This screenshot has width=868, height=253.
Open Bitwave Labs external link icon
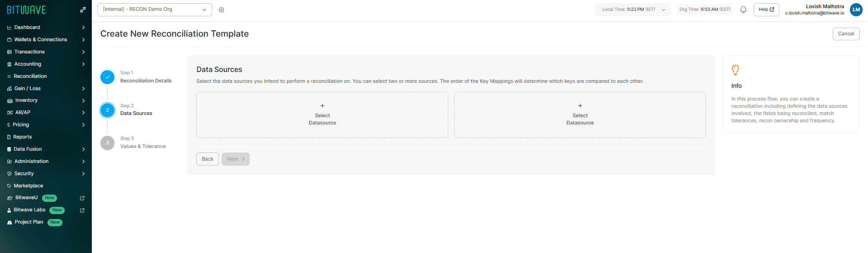click(82, 210)
